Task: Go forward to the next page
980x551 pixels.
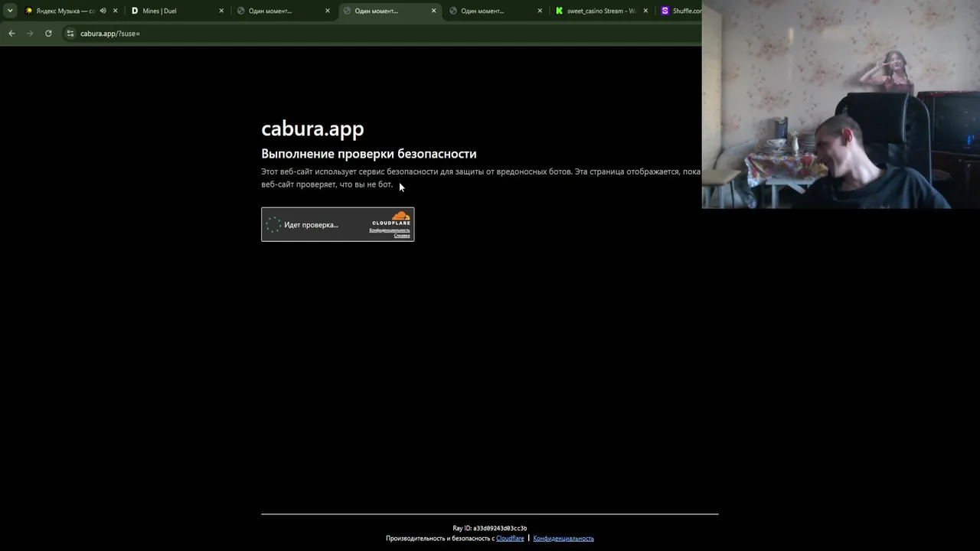Action: pyautogui.click(x=30, y=34)
